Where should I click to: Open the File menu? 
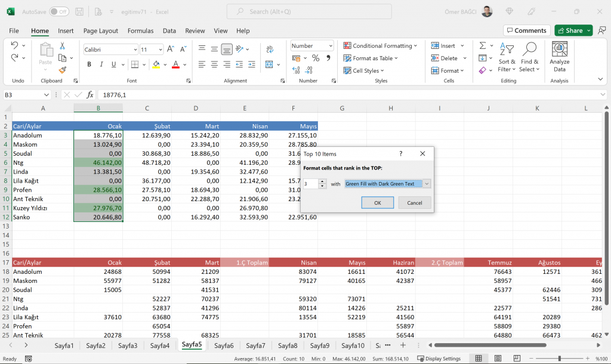click(14, 31)
